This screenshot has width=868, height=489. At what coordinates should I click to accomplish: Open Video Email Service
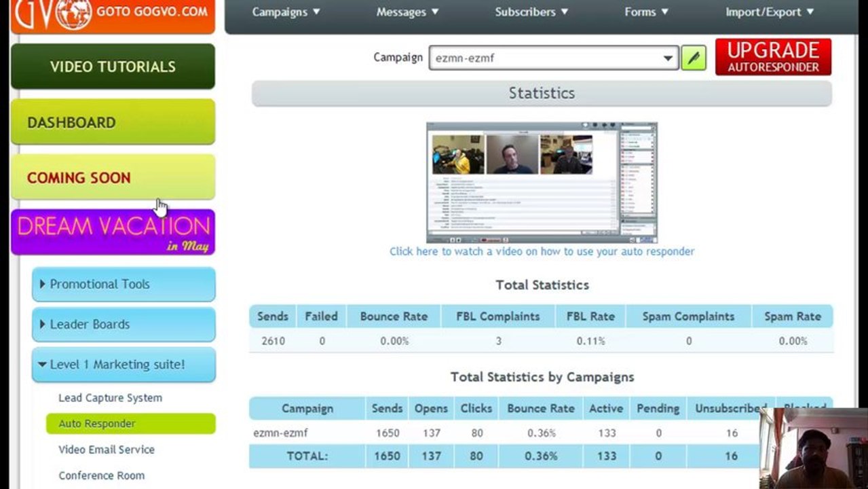click(x=107, y=450)
